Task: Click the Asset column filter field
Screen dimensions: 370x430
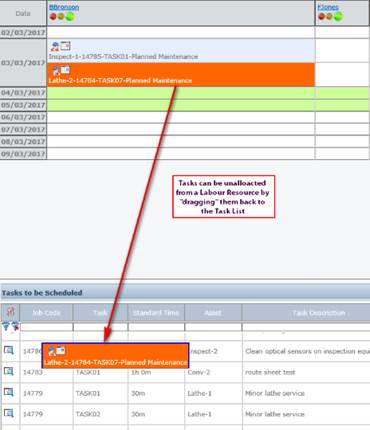Action: point(213,327)
